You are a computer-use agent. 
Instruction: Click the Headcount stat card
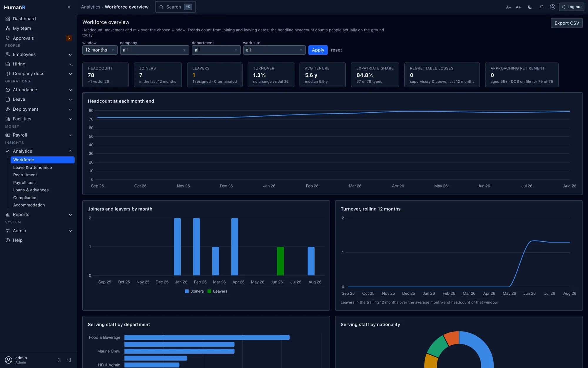105,75
